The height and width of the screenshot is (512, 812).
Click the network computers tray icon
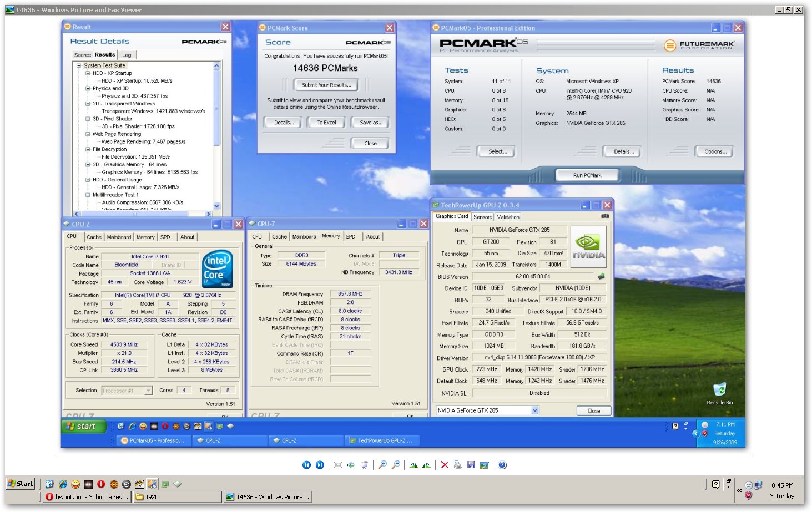point(758,485)
